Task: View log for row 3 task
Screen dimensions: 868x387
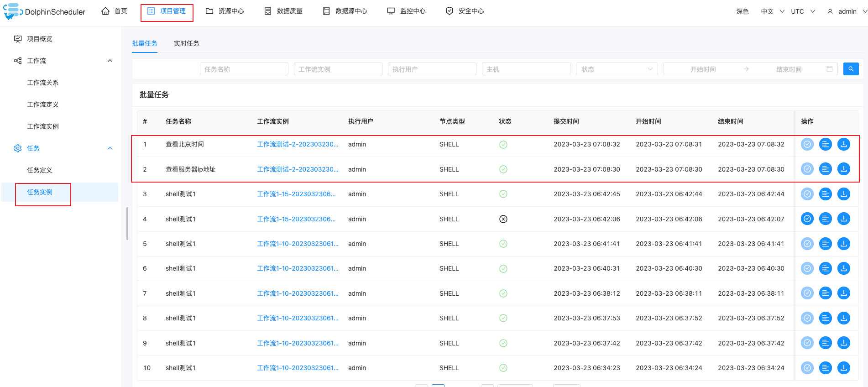Action: click(x=826, y=194)
